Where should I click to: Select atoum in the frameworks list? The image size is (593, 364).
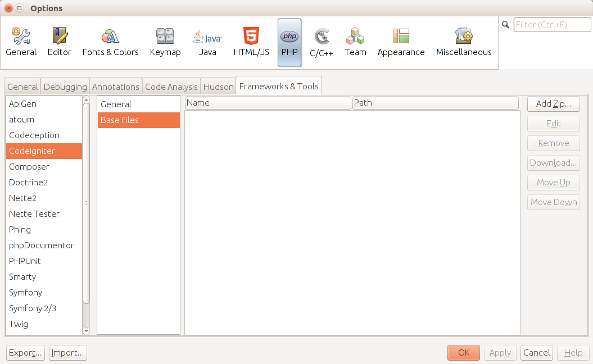pos(44,120)
